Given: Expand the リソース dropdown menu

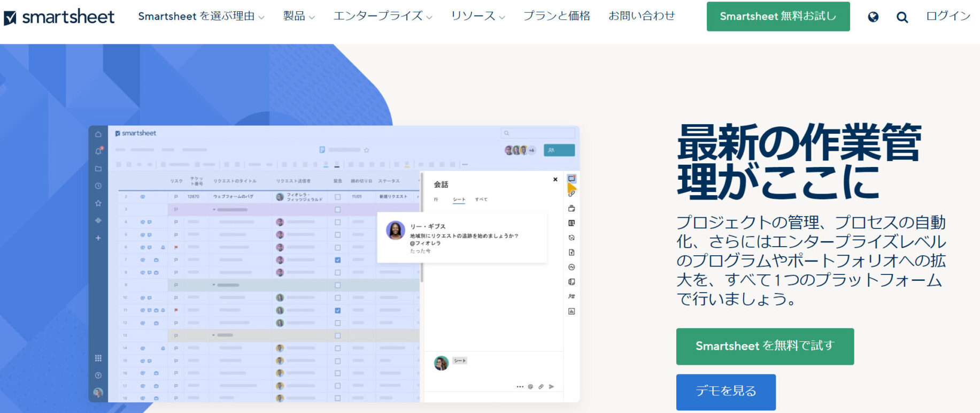Looking at the screenshot, I should click(478, 17).
